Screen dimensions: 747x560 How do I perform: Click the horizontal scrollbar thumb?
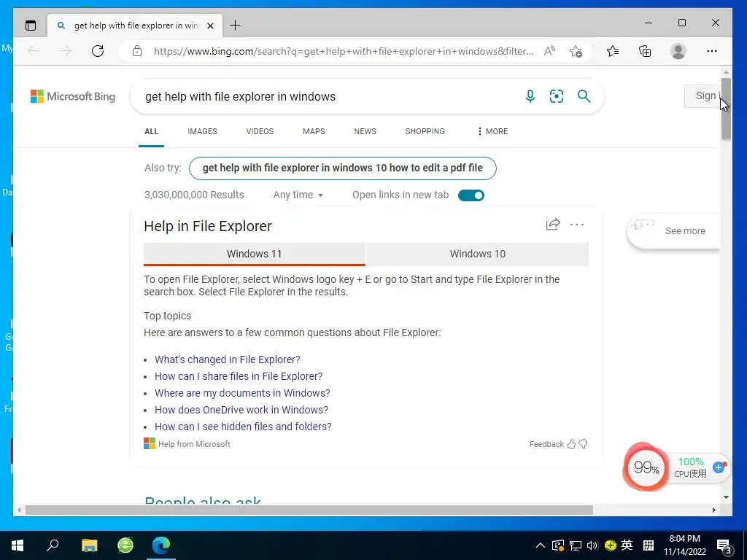click(x=309, y=510)
